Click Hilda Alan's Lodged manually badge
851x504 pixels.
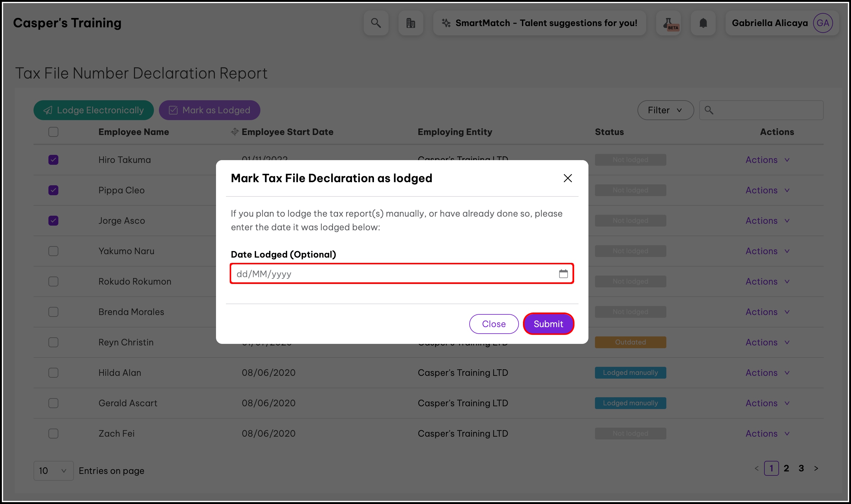tap(630, 372)
